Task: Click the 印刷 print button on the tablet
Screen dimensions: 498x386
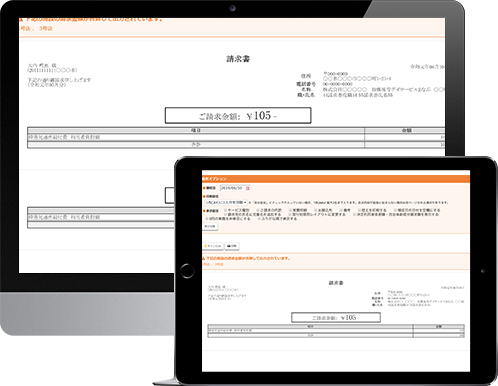Action: [232, 246]
